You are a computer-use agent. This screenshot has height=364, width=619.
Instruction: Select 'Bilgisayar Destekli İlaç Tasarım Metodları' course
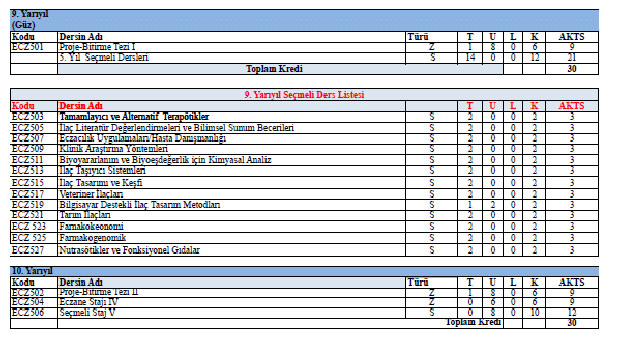pyautogui.click(x=140, y=205)
